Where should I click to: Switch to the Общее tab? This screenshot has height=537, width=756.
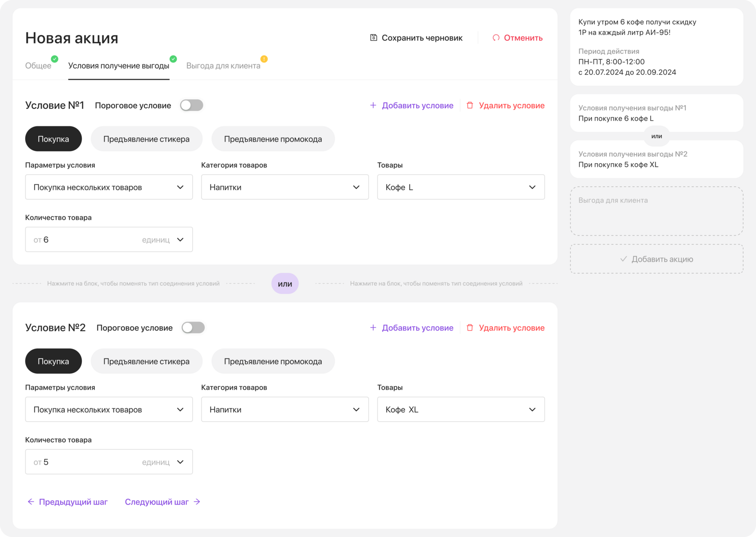(38, 66)
